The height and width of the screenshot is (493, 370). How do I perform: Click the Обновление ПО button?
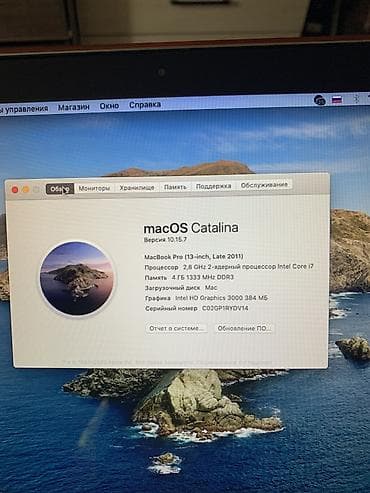coord(244,328)
